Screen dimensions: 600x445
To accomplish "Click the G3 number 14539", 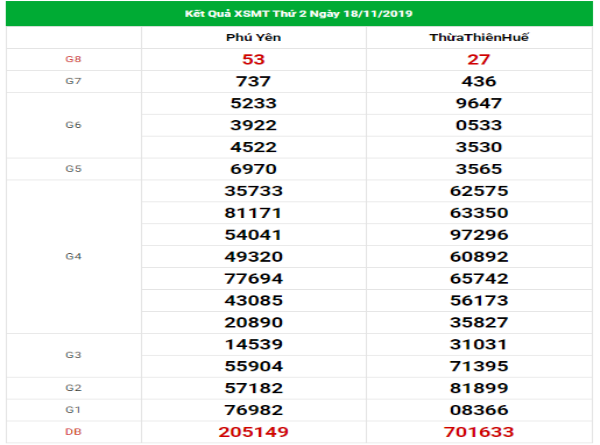I will click(x=253, y=344).
